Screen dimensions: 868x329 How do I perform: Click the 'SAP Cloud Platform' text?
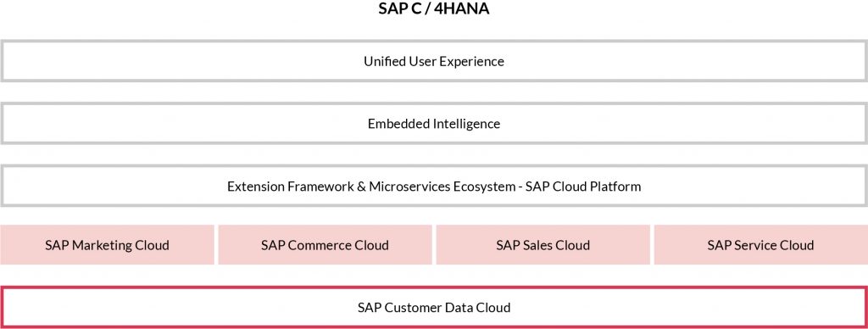click(x=583, y=186)
